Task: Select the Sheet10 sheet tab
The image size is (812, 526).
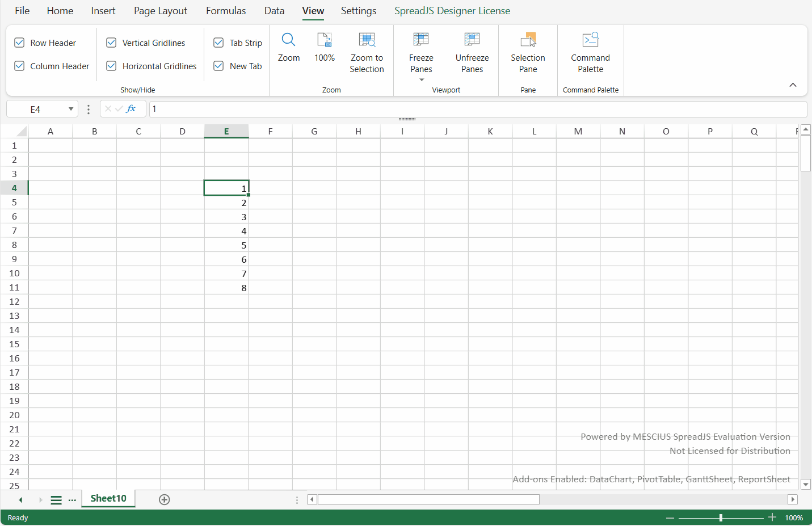Action: (108, 498)
